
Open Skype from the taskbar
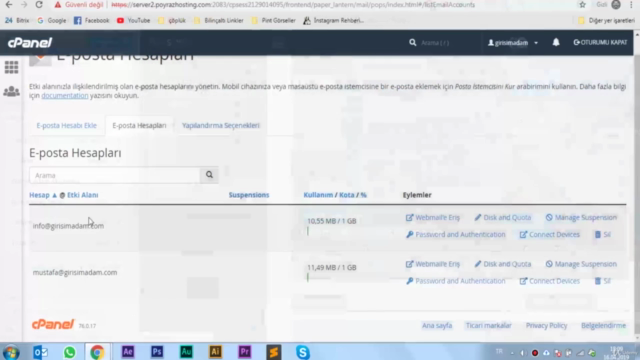[303, 352]
